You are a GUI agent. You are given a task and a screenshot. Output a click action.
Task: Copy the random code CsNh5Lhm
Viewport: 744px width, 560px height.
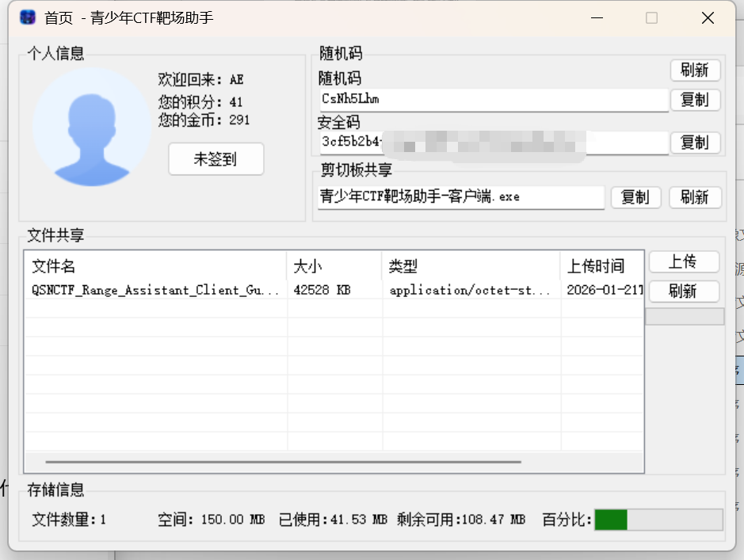[695, 100]
